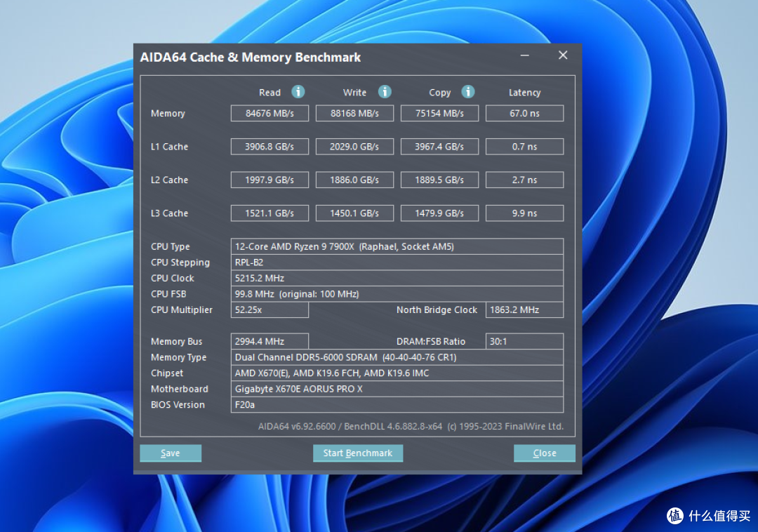Image resolution: width=758 pixels, height=532 pixels.
Task: Select Memory read value 84676 MB/s
Action: [x=270, y=114]
